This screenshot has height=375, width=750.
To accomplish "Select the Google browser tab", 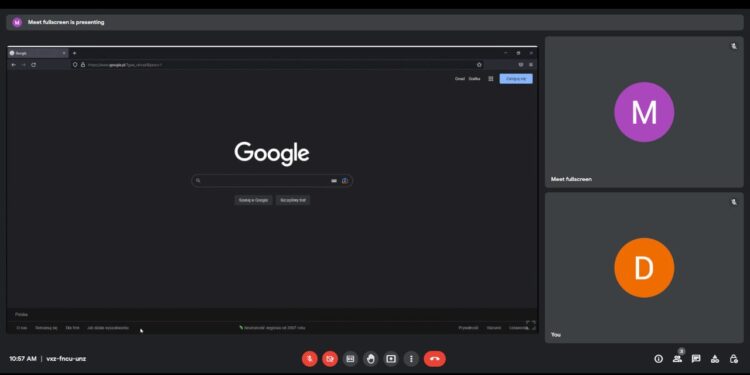I will pyautogui.click(x=38, y=53).
